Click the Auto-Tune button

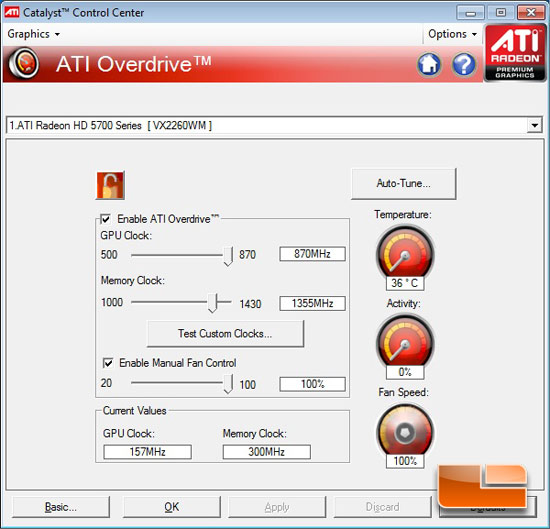(404, 184)
